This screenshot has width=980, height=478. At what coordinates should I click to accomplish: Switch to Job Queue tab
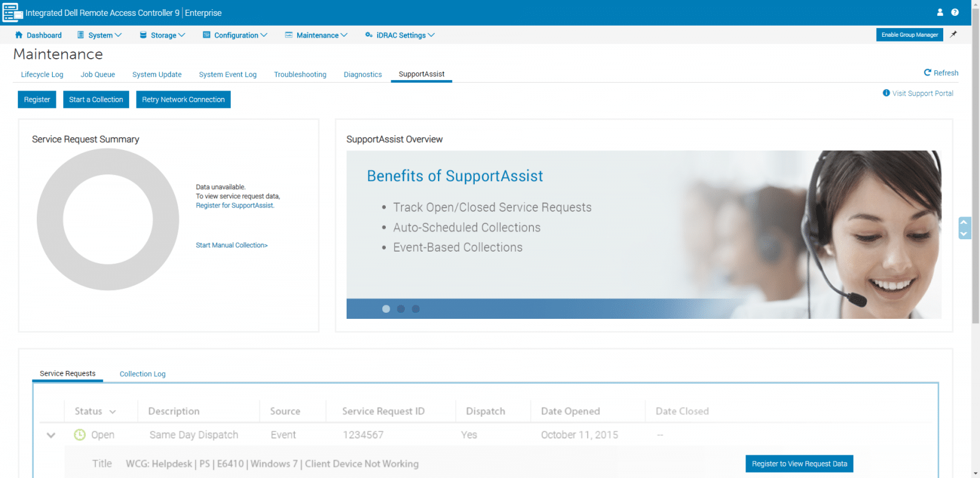pos(98,75)
